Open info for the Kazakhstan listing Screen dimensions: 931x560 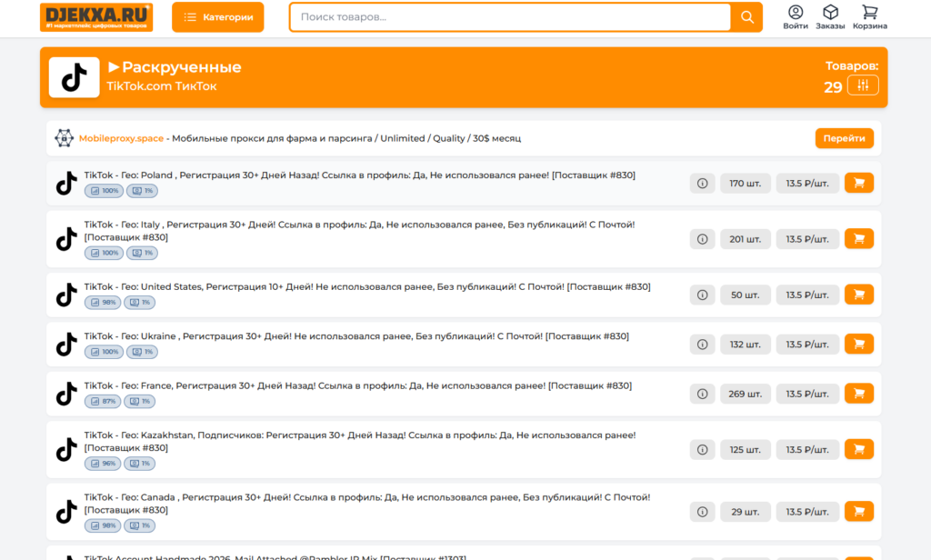click(703, 449)
